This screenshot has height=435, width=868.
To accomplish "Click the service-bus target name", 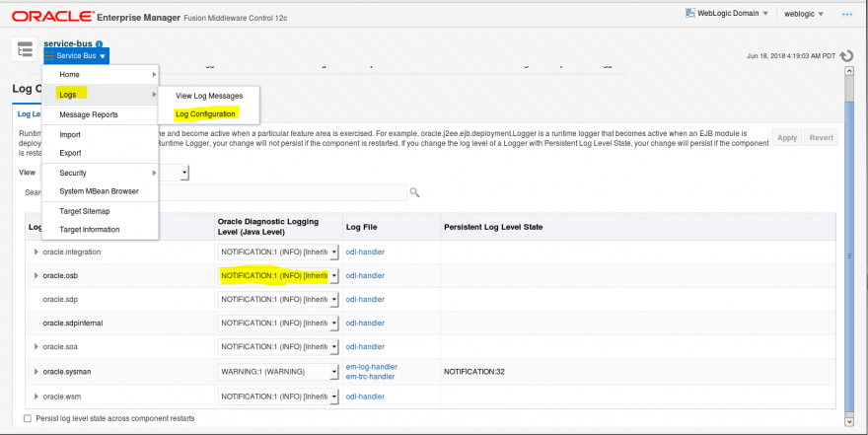I will (68, 43).
